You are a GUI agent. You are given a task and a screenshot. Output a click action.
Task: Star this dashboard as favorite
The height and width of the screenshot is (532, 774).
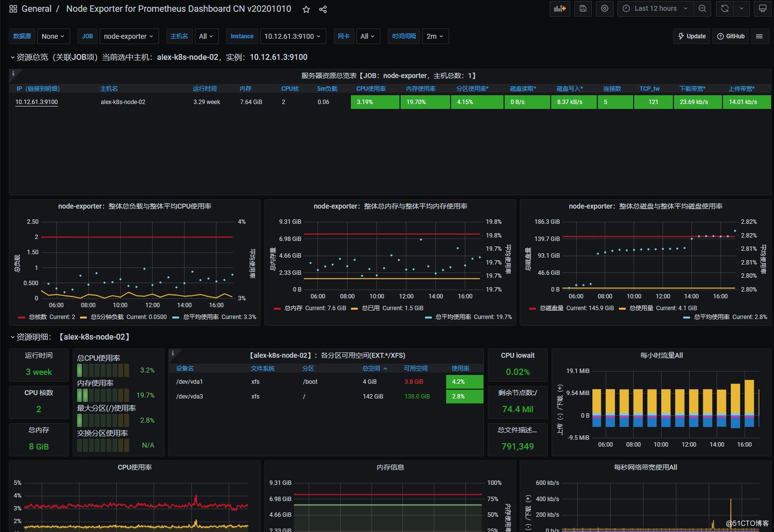click(306, 9)
